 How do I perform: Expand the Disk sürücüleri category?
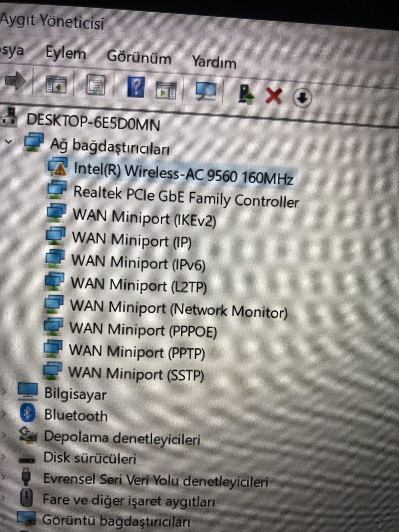point(3,456)
